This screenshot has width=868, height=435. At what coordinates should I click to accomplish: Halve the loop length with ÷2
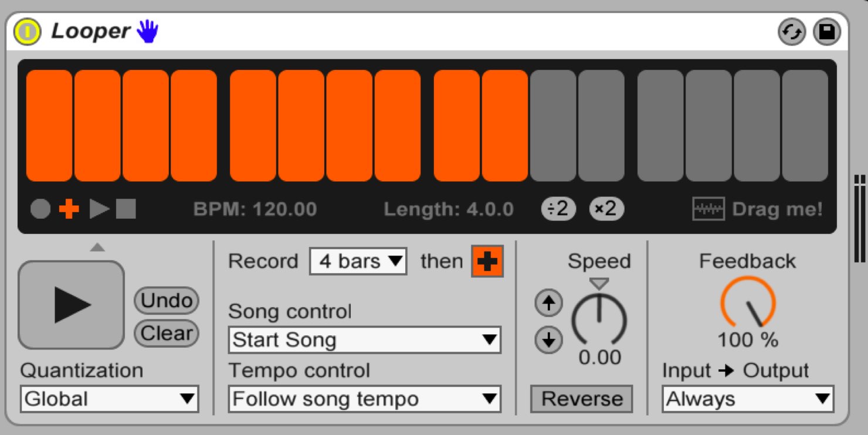click(558, 209)
